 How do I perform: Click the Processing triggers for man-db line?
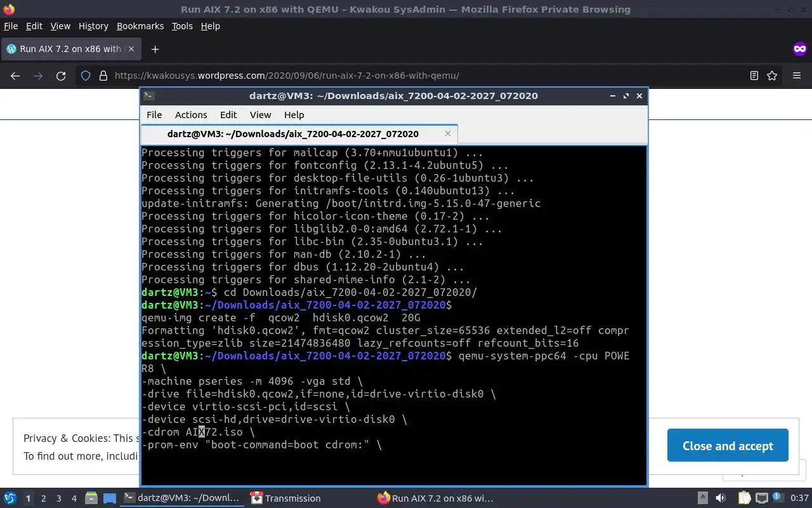284,254
